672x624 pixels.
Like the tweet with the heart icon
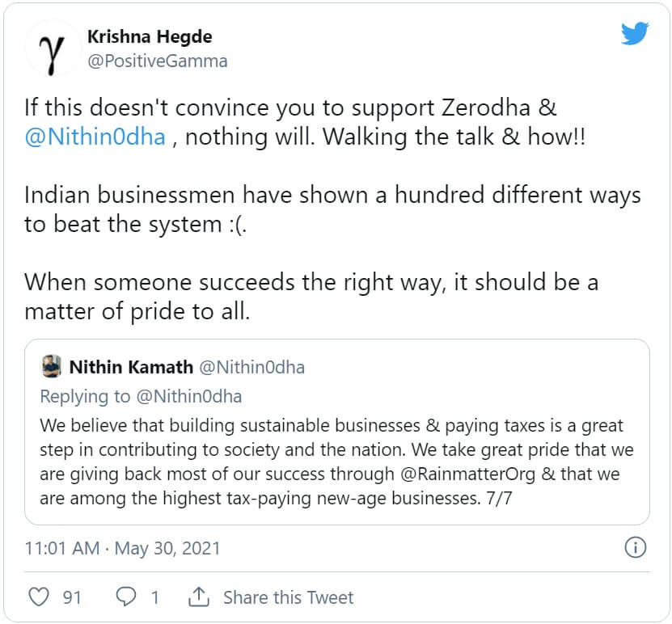(x=39, y=597)
